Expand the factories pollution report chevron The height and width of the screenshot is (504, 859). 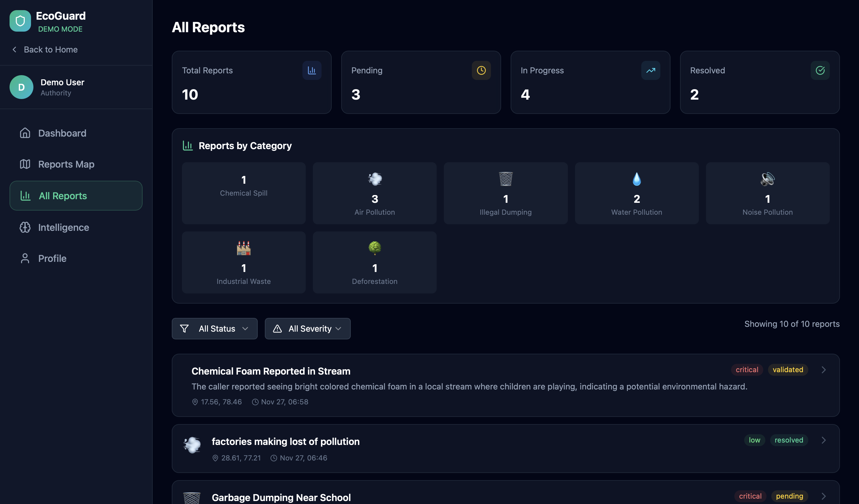824,440
